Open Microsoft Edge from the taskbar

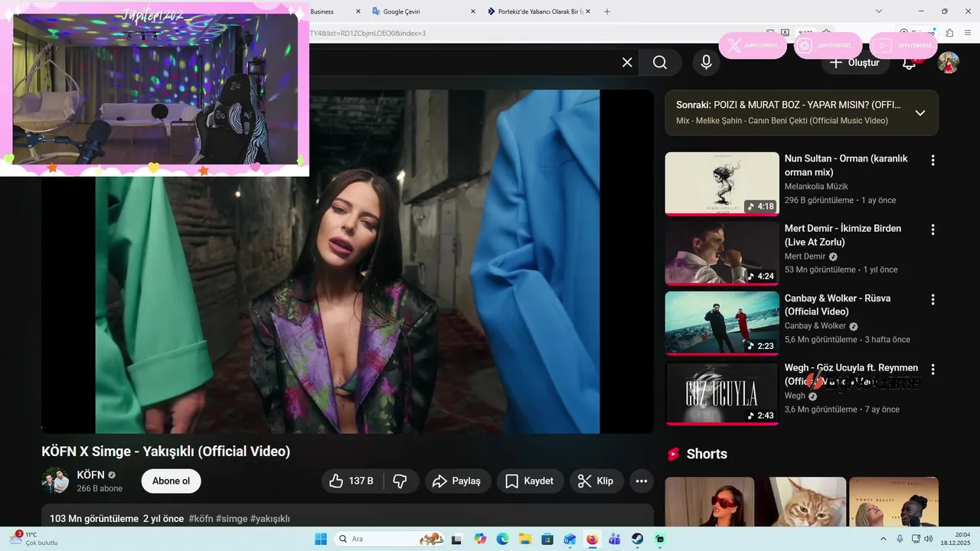click(502, 539)
